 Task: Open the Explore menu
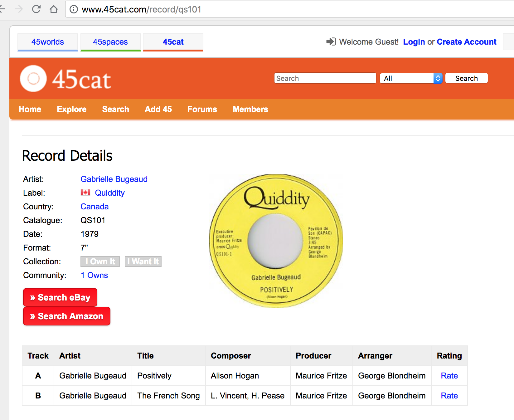point(71,109)
